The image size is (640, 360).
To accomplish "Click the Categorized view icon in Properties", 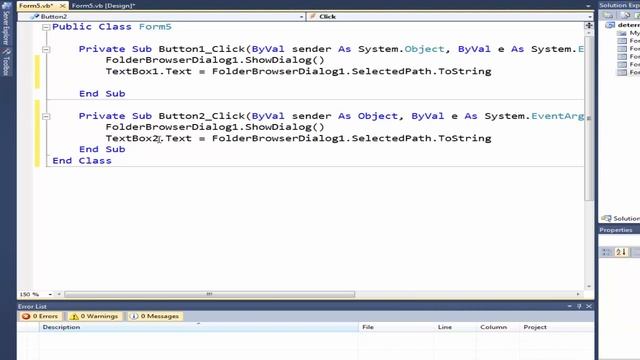I will tap(606, 252).
